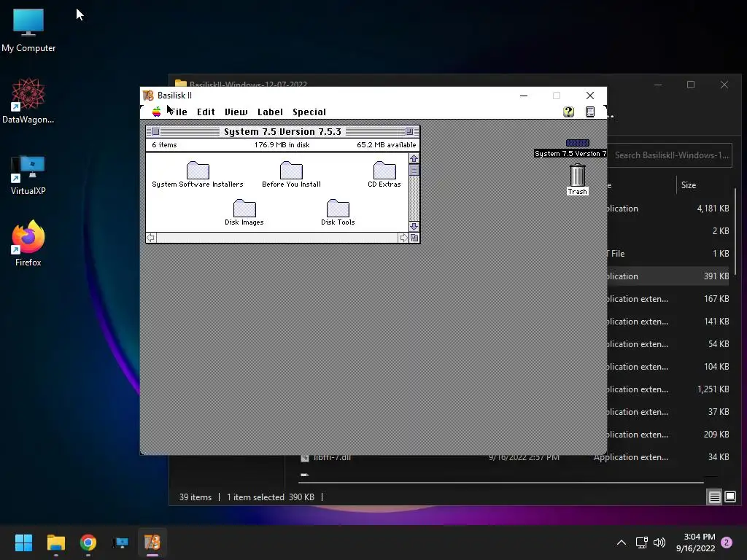Open the Edit menu
The height and width of the screenshot is (560, 747).
[206, 112]
